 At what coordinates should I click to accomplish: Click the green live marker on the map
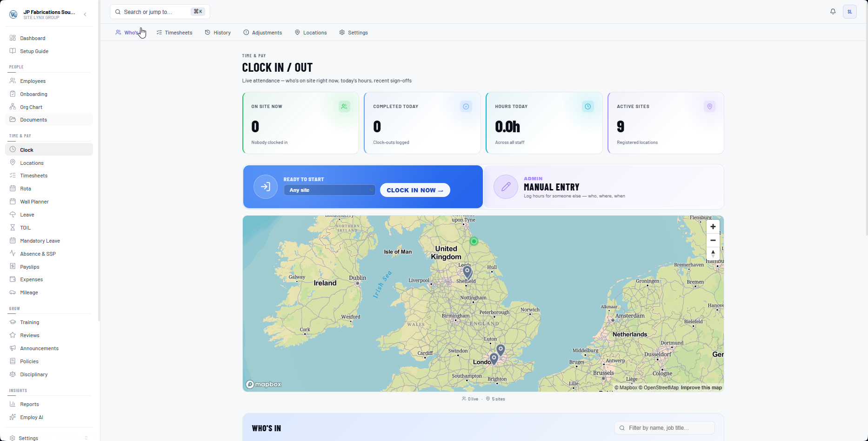click(474, 241)
